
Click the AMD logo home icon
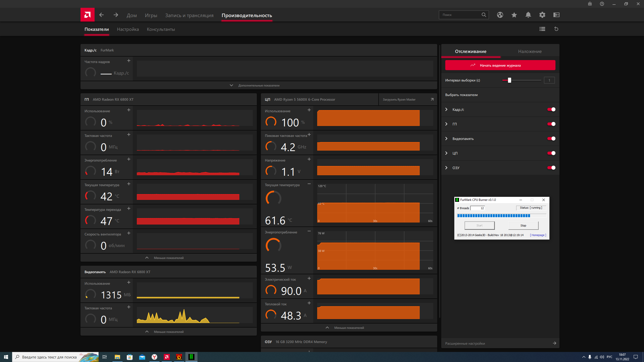pyautogui.click(x=87, y=15)
